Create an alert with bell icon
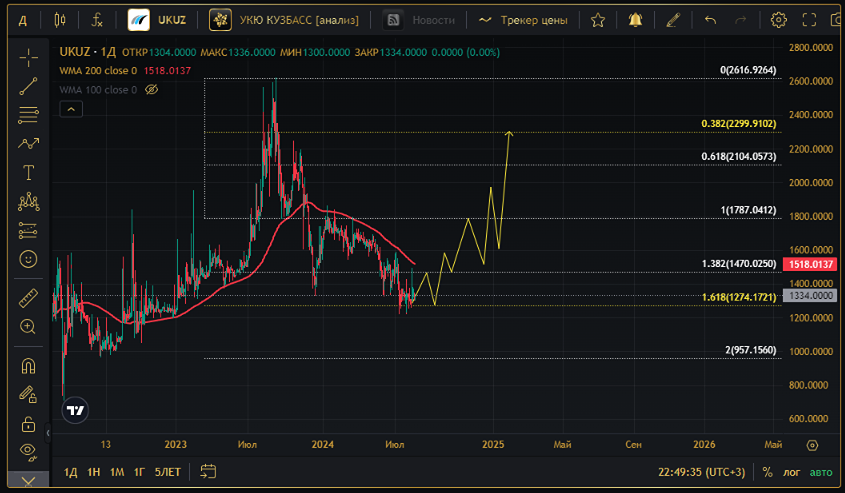This screenshot has height=493, width=845. [x=635, y=20]
